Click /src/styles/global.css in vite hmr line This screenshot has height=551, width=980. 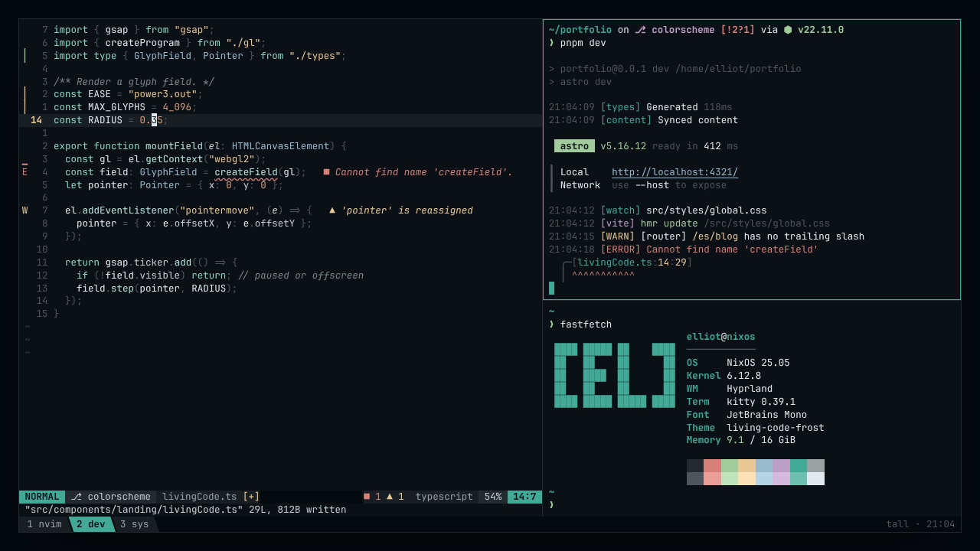(x=767, y=223)
